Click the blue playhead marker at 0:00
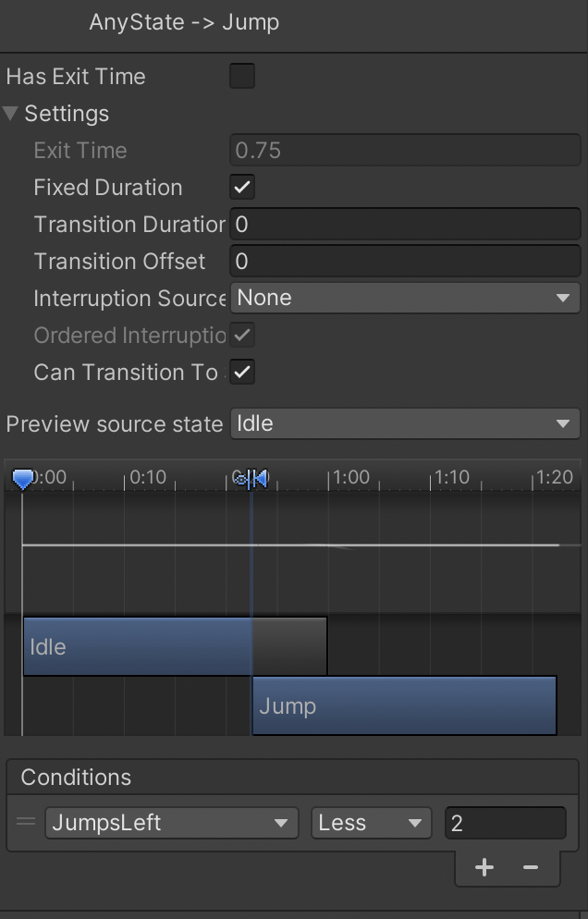The height and width of the screenshot is (919, 588). [x=23, y=478]
